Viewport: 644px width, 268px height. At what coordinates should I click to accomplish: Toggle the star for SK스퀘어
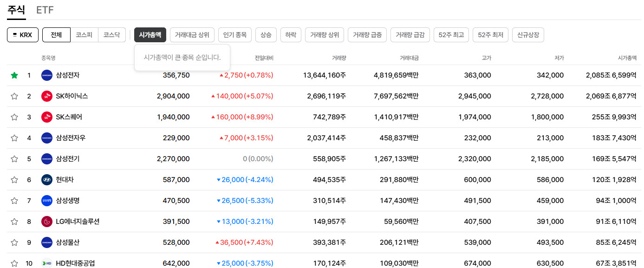click(14, 117)
